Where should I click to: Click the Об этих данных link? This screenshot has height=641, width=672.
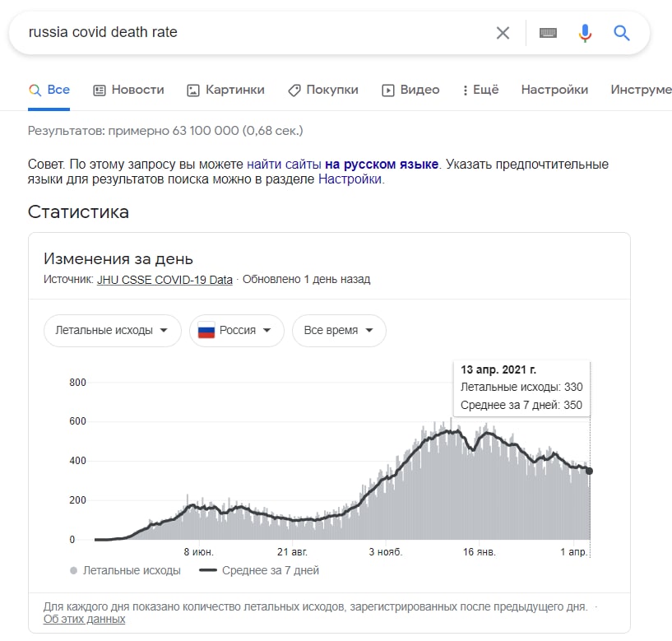84,619
